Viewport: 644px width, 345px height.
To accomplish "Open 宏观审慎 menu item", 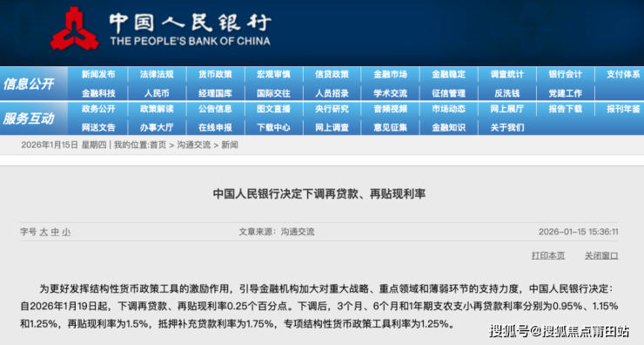I will point(273,74).
